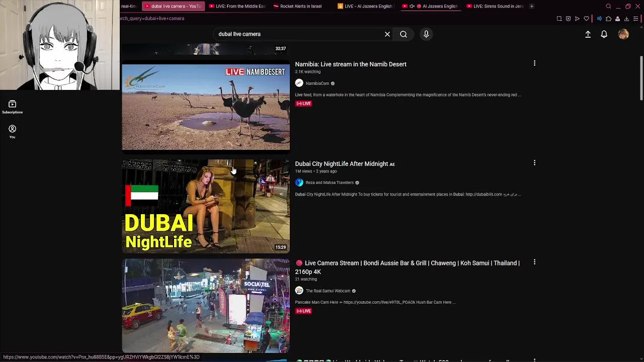Open title Namibia: Live stream in the Namib Desert
Screen dimensions: 644x362
coord(351,64)
